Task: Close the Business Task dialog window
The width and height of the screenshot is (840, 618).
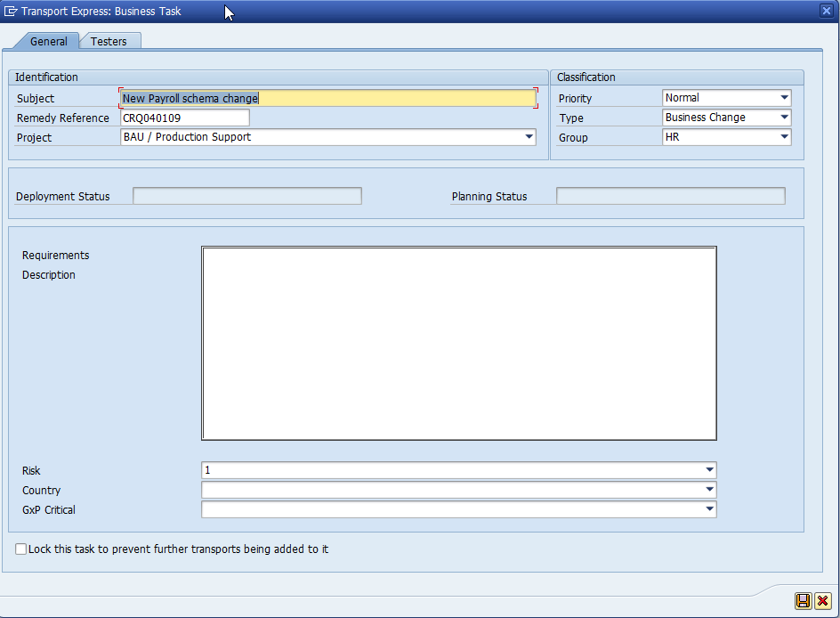Action: click(826, 11)
